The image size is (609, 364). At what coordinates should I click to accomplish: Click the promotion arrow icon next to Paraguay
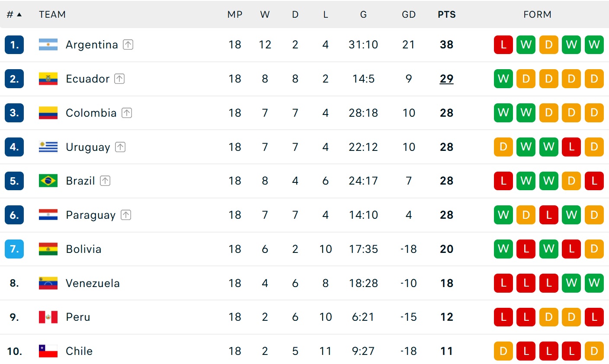(x=126, y=215)
